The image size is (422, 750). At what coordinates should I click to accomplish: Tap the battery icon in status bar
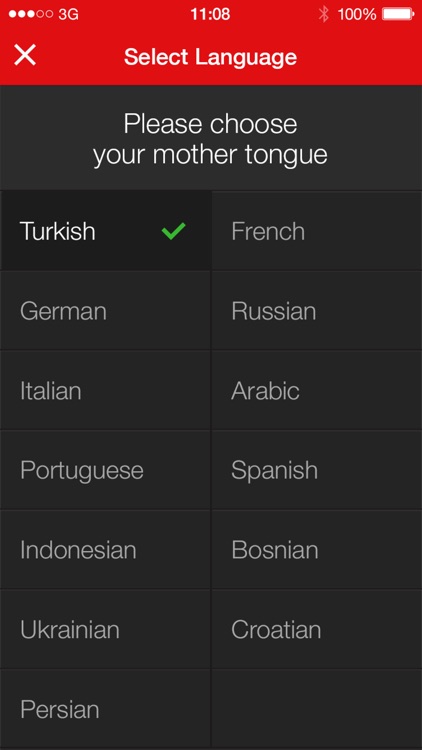pyautogui.click(x=398, y=14)
